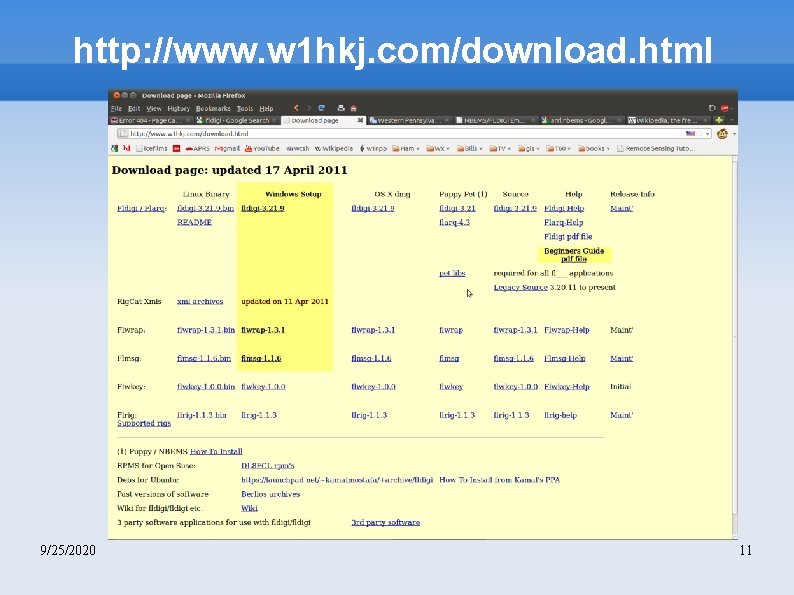Image resolution: width=794 pixels, height=595 pixels.
Task: Open the YouTube bookmark
Action: click(262, 148)
